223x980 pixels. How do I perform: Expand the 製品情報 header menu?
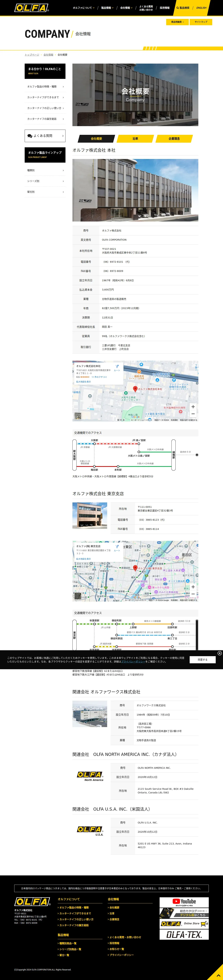pyautogui.click(x=107, y=8)
